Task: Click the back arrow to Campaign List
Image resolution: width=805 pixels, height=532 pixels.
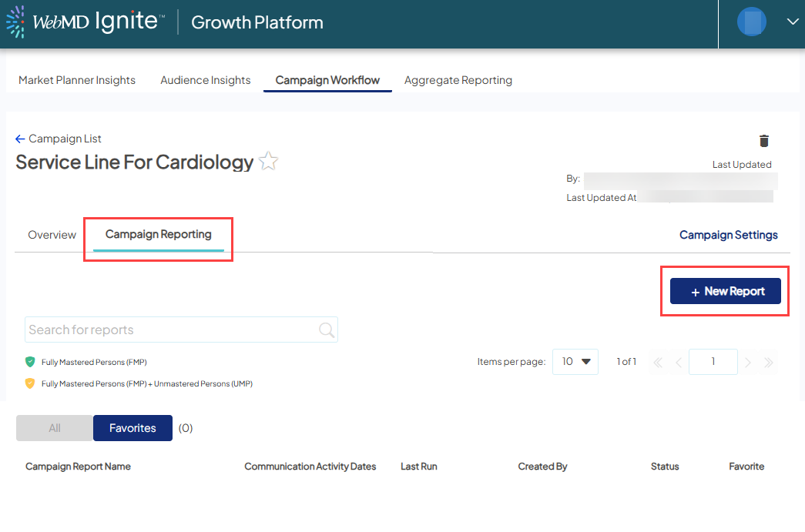Action: pos(20,139)
